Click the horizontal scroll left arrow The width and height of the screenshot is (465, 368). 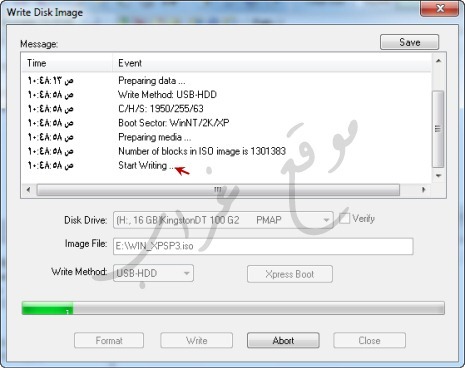pyautogui.click(x=28, y=190)
